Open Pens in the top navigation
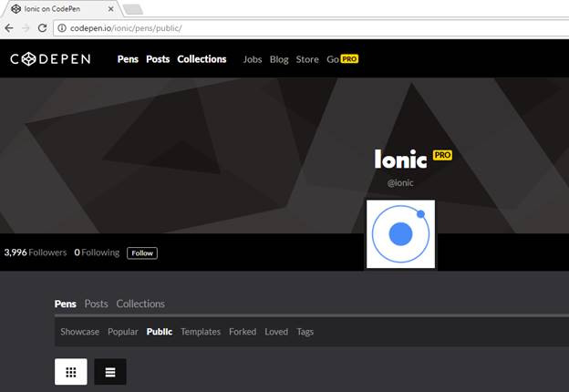The height and width of the screenshot is (392, 569). click(x=128, y=59)
